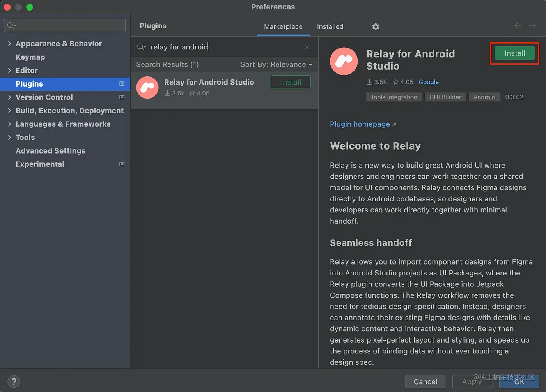
Task: Click the Relay plugin logo in results
Action: coord(147,88)
